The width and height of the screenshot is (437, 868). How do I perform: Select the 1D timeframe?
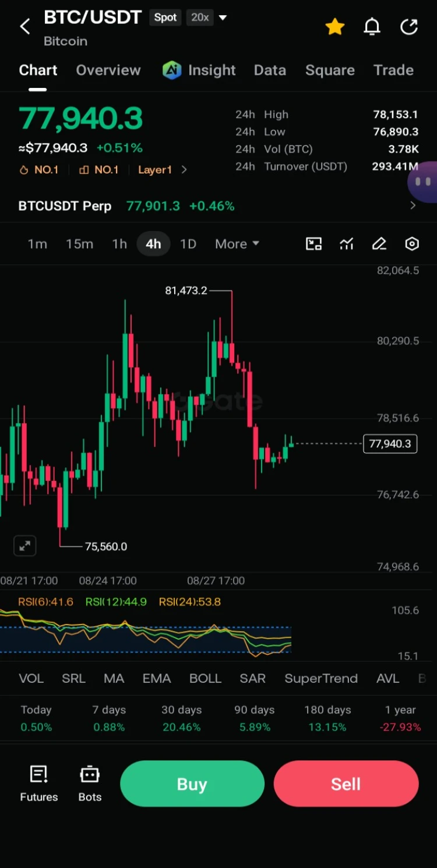click(x=188, y=244)
